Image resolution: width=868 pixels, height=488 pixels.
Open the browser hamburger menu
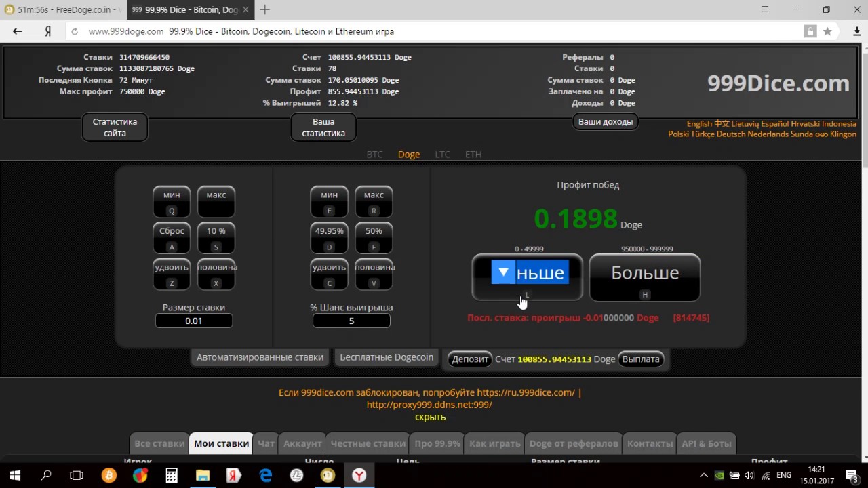point(766,9)
